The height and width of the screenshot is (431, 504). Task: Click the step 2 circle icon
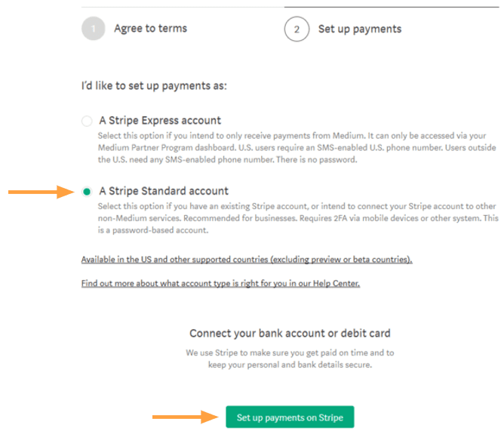[297, 29]
